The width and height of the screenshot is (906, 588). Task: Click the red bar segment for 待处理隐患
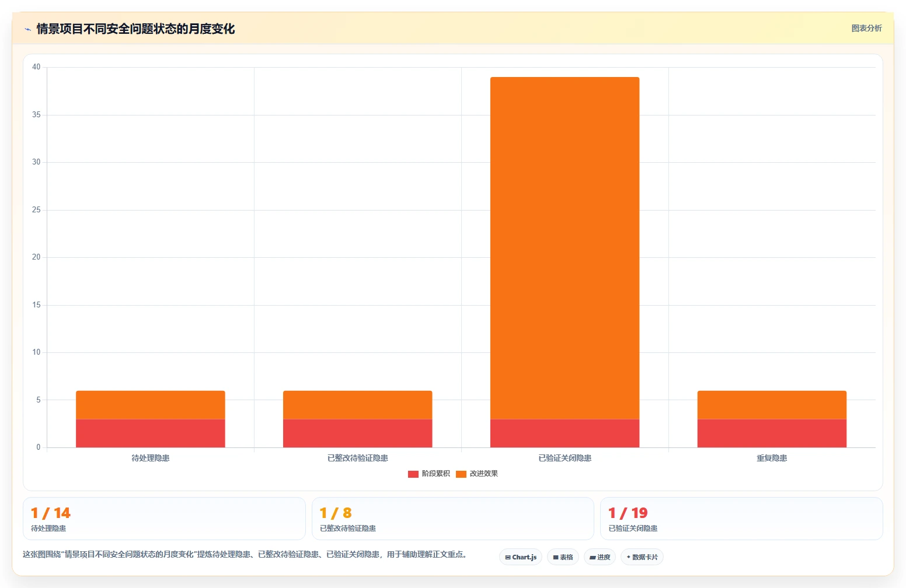pyautogui.click(x=151, y=433)
